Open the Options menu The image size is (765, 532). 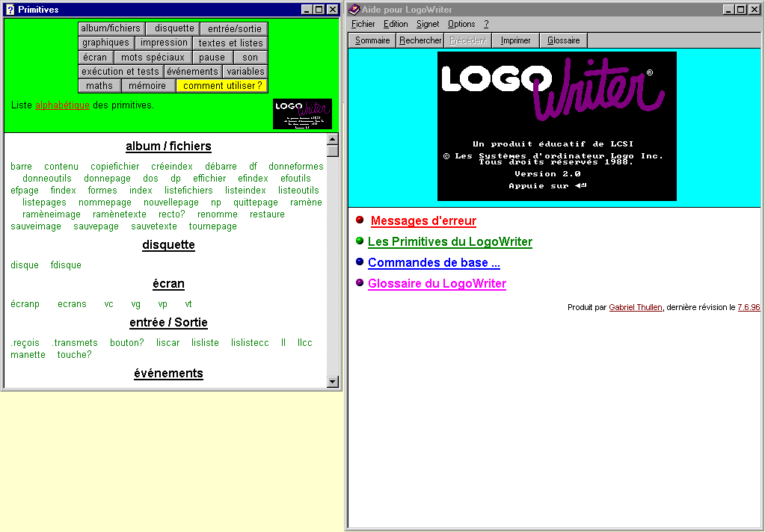coord(461,24)
